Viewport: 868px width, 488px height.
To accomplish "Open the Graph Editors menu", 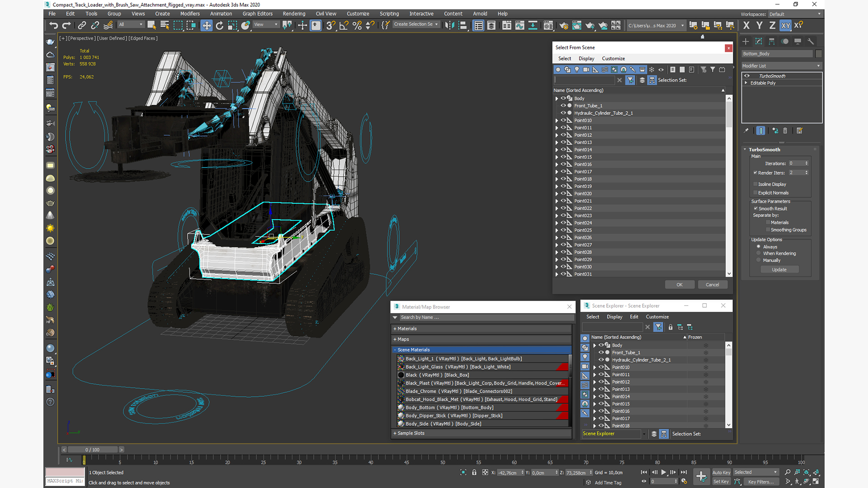I will tap(257, 14).
